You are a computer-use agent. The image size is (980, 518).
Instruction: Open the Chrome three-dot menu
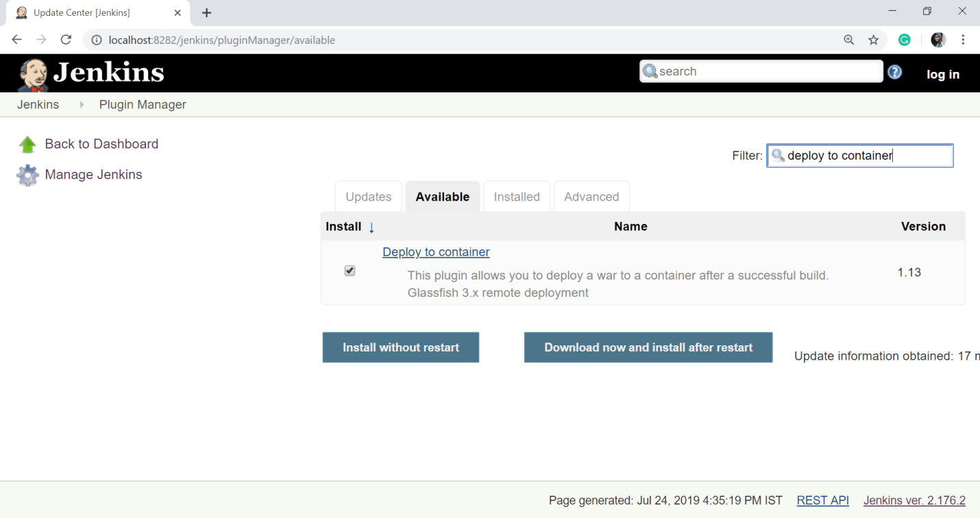click(x=963, y=40)
